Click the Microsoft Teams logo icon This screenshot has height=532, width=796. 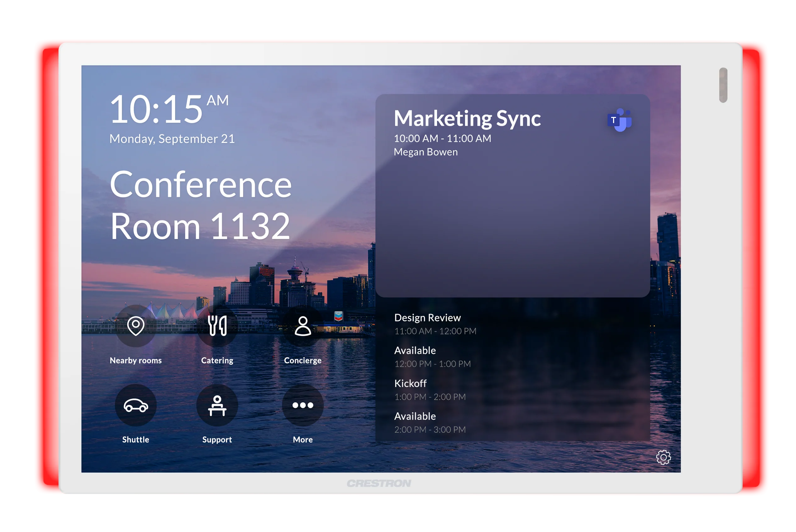(619, 120)
